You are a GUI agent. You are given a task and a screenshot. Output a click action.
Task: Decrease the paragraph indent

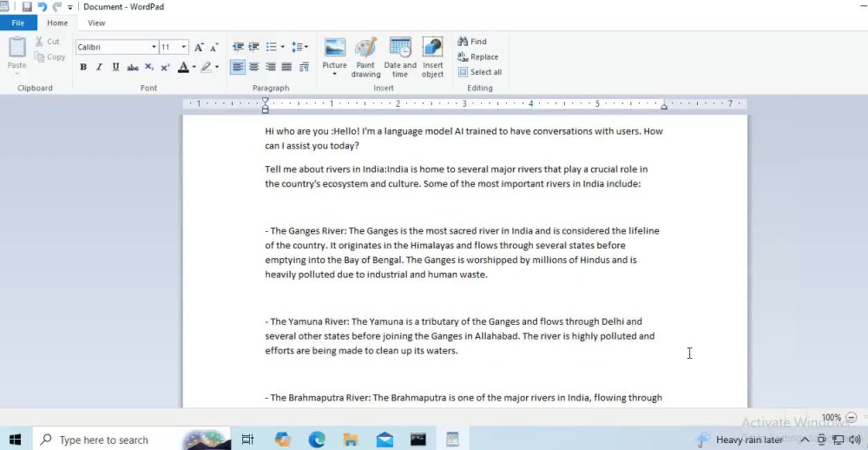[238, 47]
